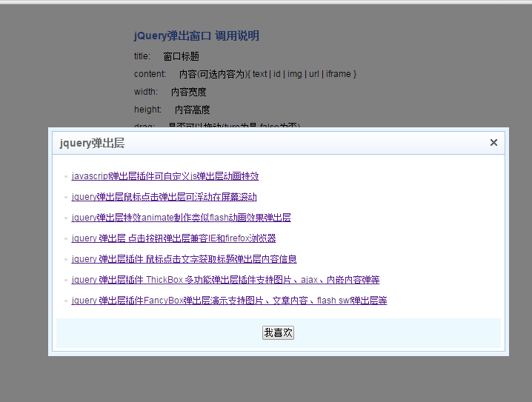532x402 pixels.
Task: Click the content: 内容 description line
Action: (245, 74)
